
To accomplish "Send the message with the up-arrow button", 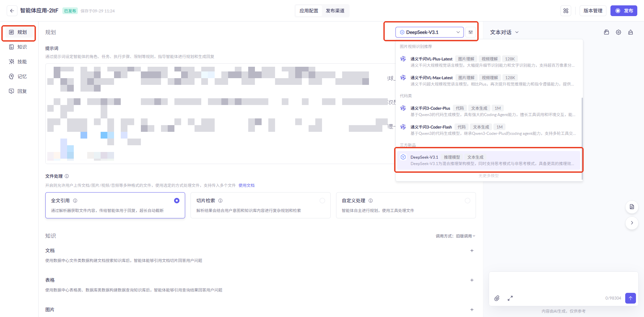I will [631, 298].
